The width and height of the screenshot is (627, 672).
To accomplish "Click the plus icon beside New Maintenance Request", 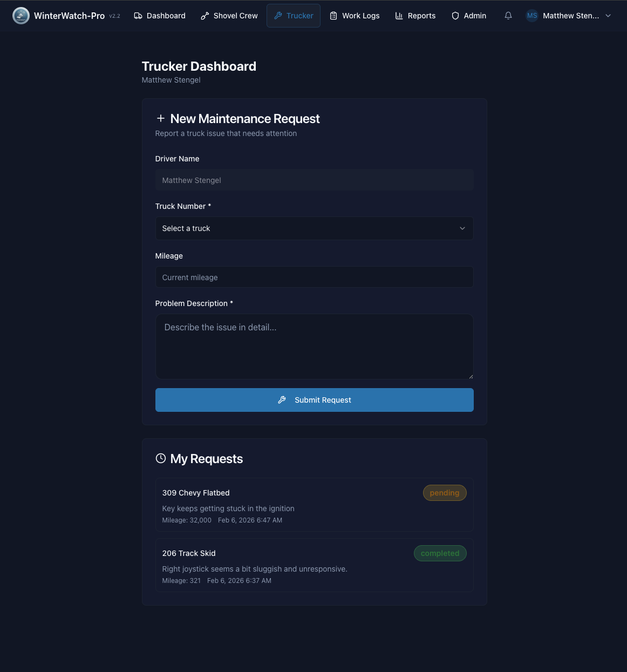I will [x=161, y=118].
